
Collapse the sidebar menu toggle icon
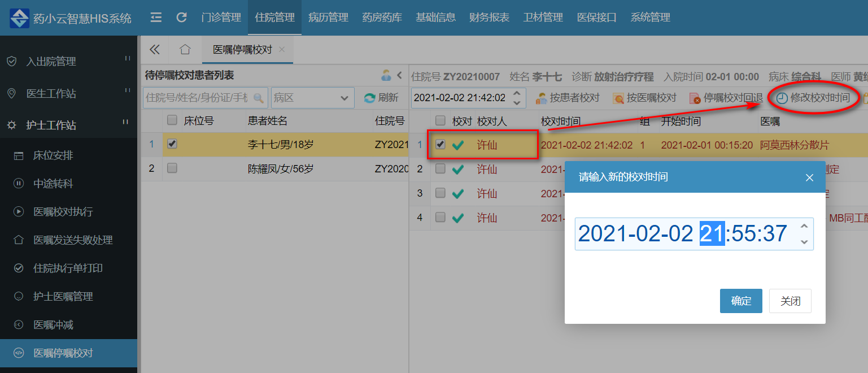(156, 18)
